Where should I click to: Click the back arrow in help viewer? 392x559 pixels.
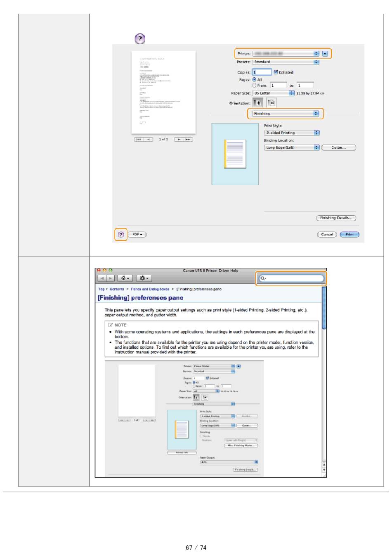[x=102, y=278]
